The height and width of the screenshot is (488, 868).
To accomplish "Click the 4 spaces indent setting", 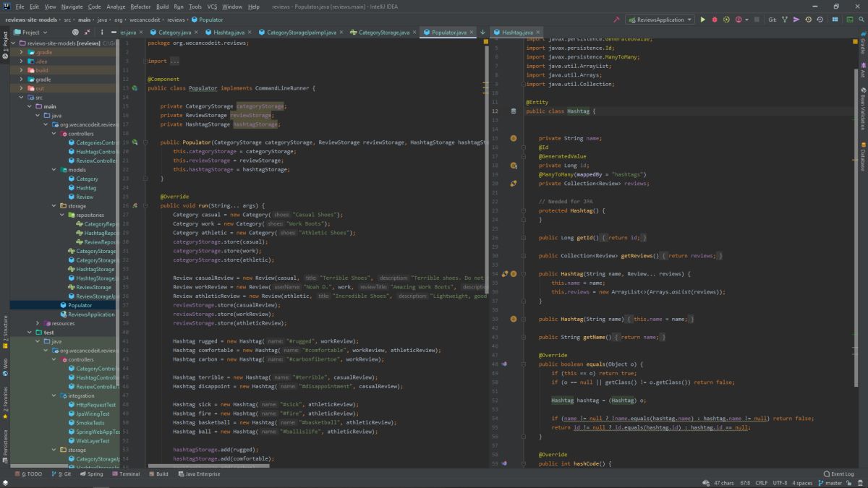I will (x=802, y=483).
